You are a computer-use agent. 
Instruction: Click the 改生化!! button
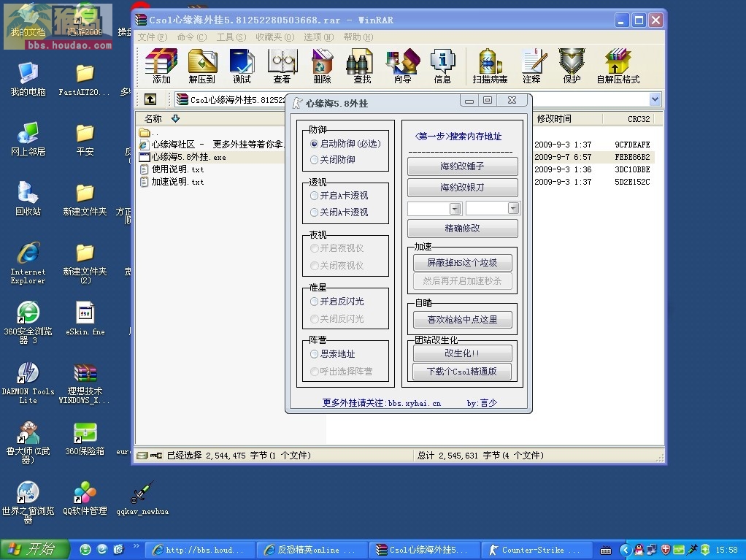[463, 353]
